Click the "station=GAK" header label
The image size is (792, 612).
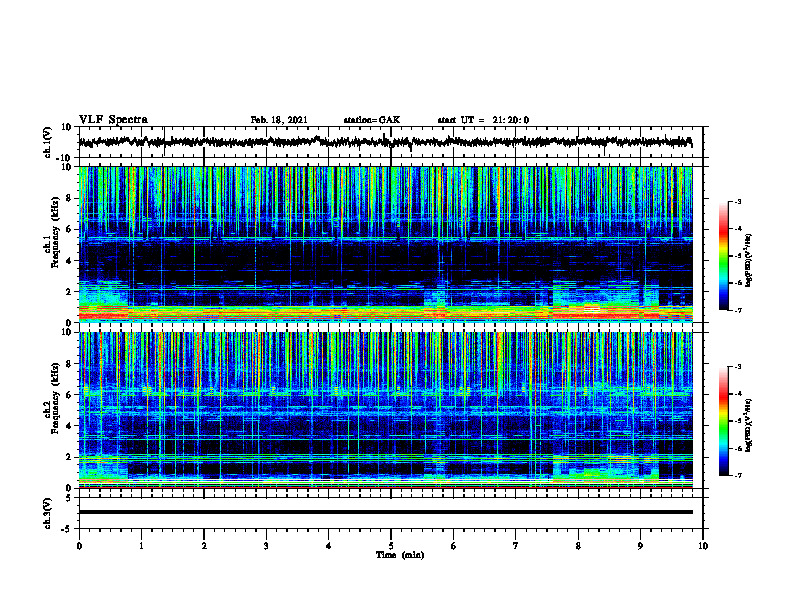(x=372, y=120)
